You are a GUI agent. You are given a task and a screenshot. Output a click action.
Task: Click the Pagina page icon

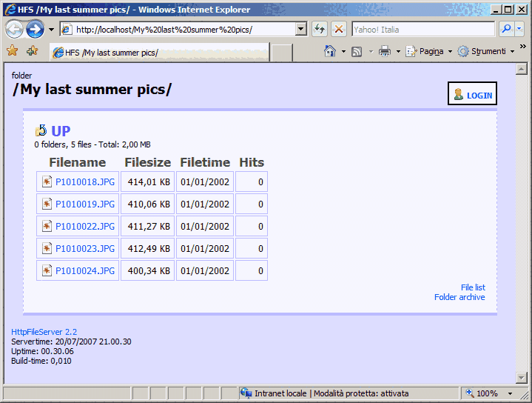point(411,51)
